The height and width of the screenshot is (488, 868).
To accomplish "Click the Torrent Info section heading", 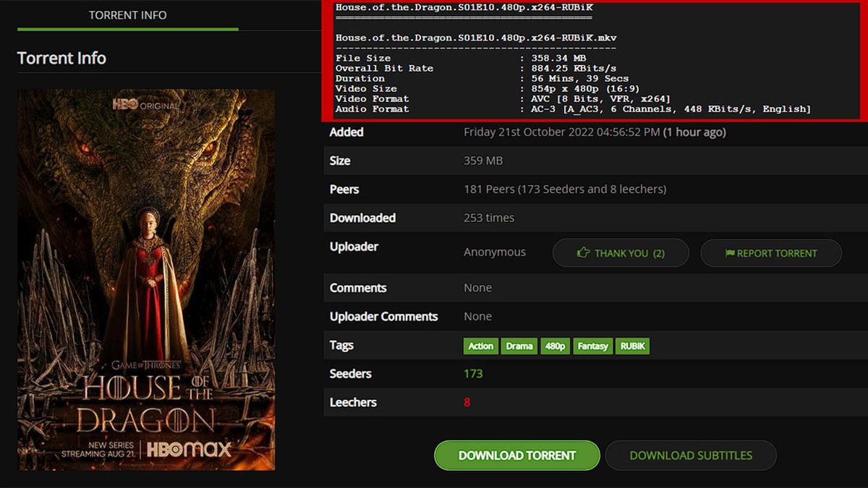I will point(61,59).
